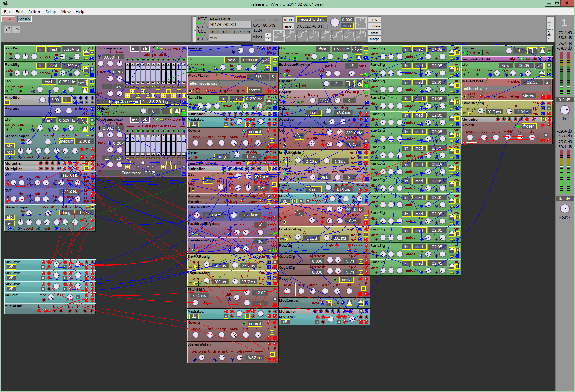This screenshot has width=575, height=392.
Task: Click the curve icon beside the spiky waveform icon
Action: pos(16,29)
